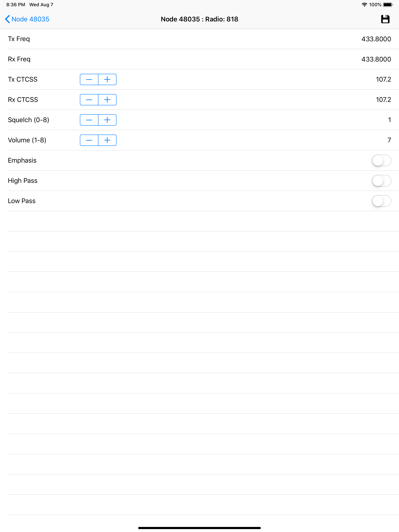Edit the Rx Freq value 433.8000
Screen dimensions: 399x532
click(376, 59)
